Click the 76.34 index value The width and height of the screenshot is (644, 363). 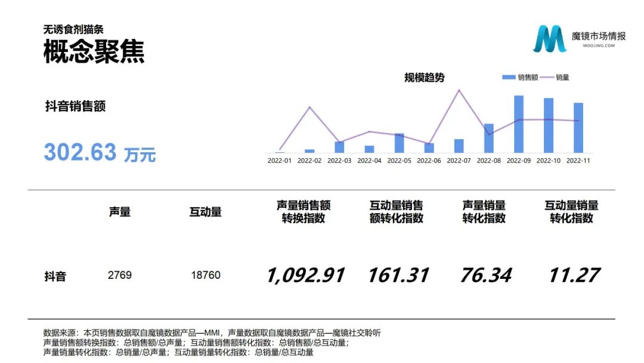coord(487,275)
